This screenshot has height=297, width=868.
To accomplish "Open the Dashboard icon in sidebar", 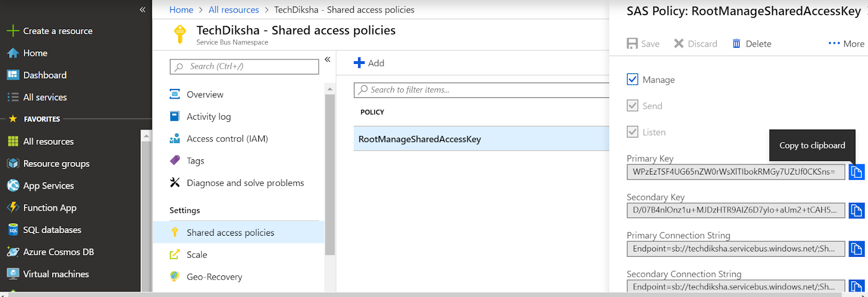I will tap(13, 75).
